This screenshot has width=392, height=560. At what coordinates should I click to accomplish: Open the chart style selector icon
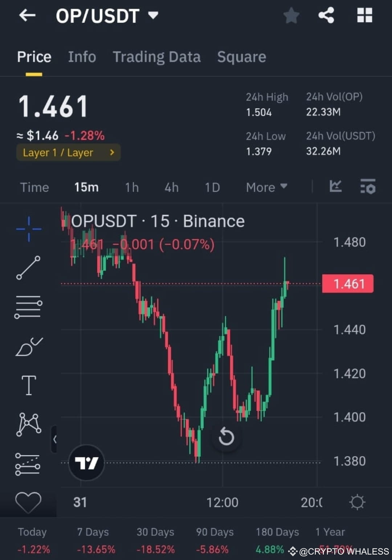[335, 187]
